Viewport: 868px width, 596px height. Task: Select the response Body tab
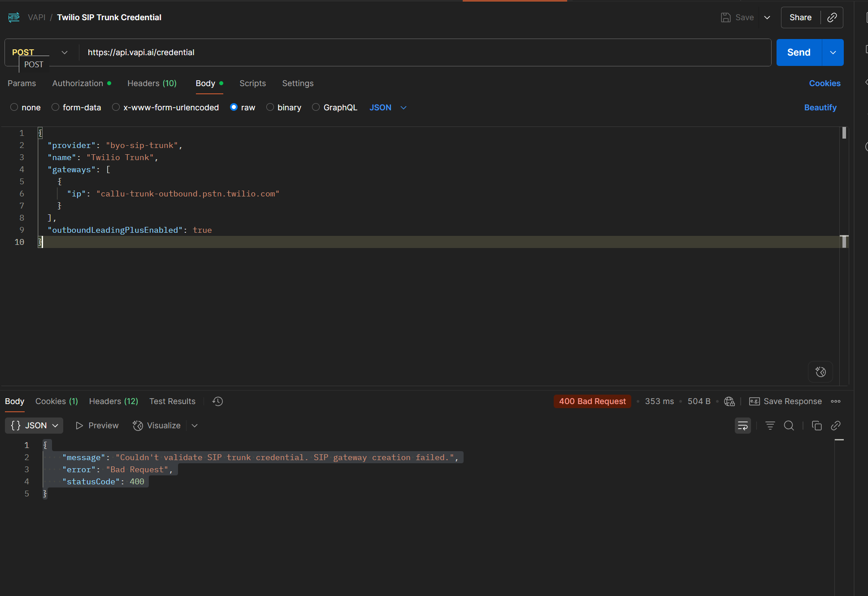(x=14, y=401)
